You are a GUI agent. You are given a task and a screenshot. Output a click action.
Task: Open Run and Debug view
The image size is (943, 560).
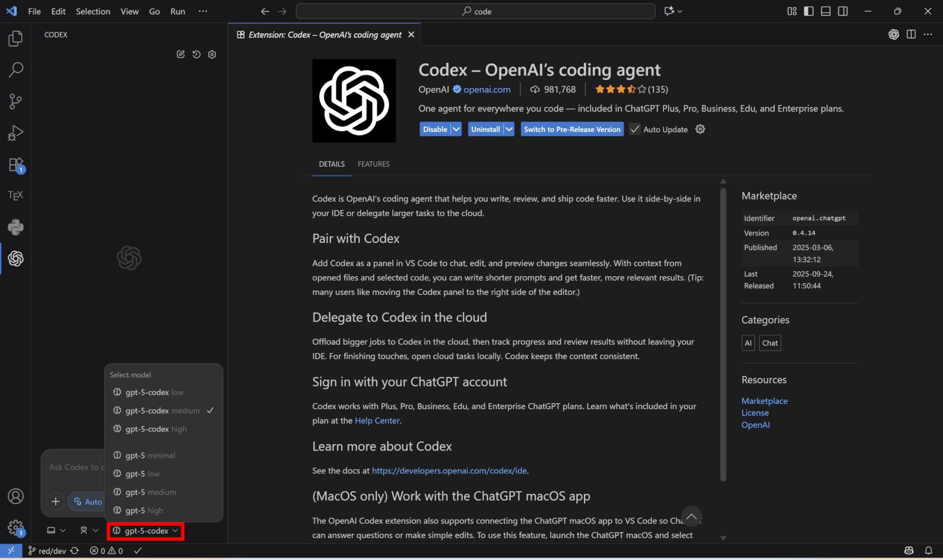point(15,133)
